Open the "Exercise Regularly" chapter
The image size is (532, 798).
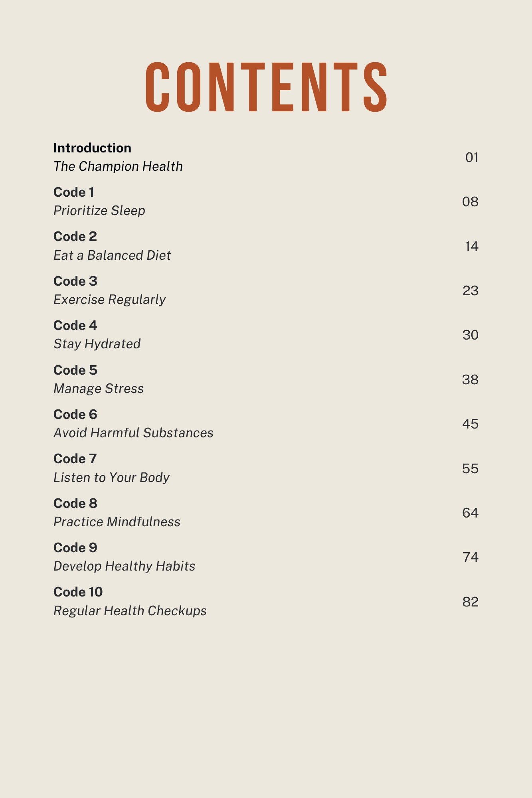tap(110, 300)
